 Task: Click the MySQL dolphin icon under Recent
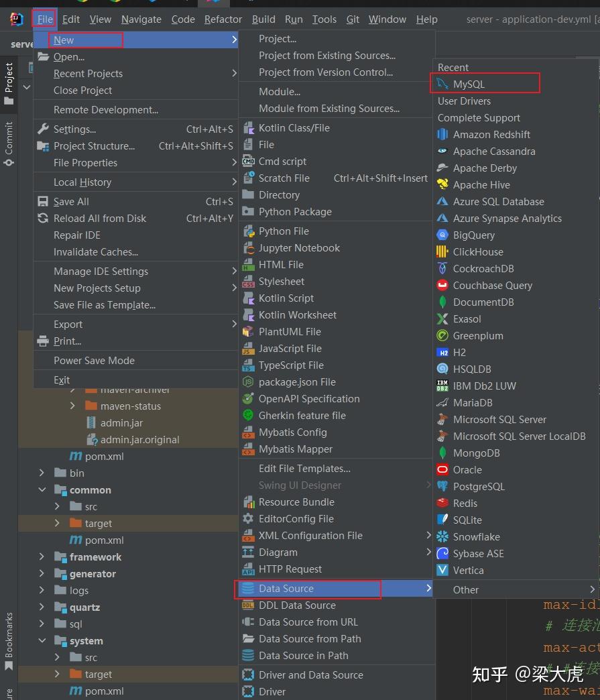point(442,84)
